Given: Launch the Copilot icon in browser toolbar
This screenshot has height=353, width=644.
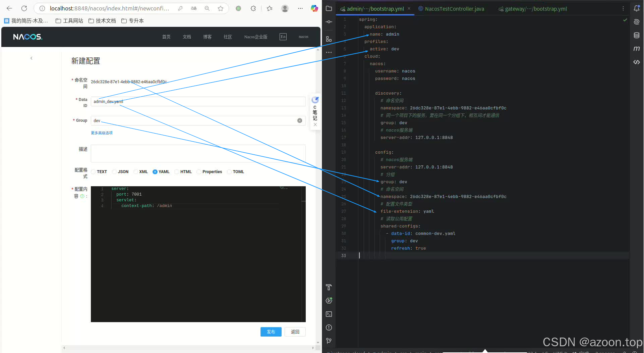Looking at the screenshot, I should click(314, 8).
